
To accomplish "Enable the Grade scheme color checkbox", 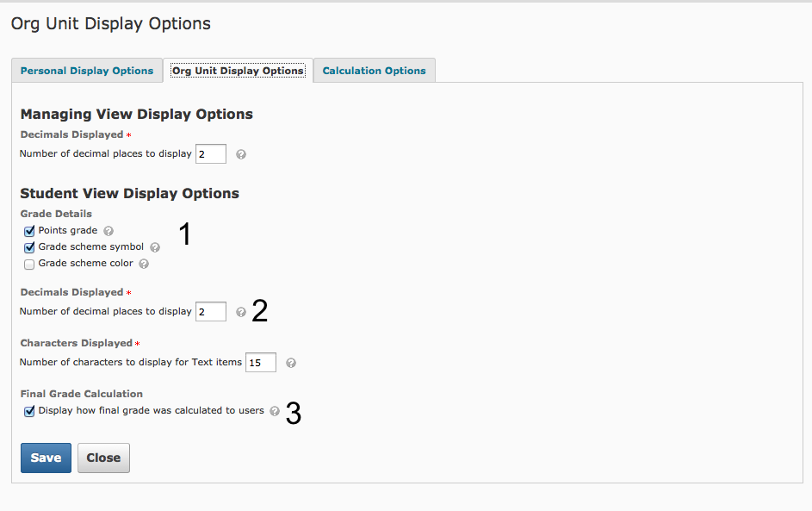I will (x=29, y=264).
